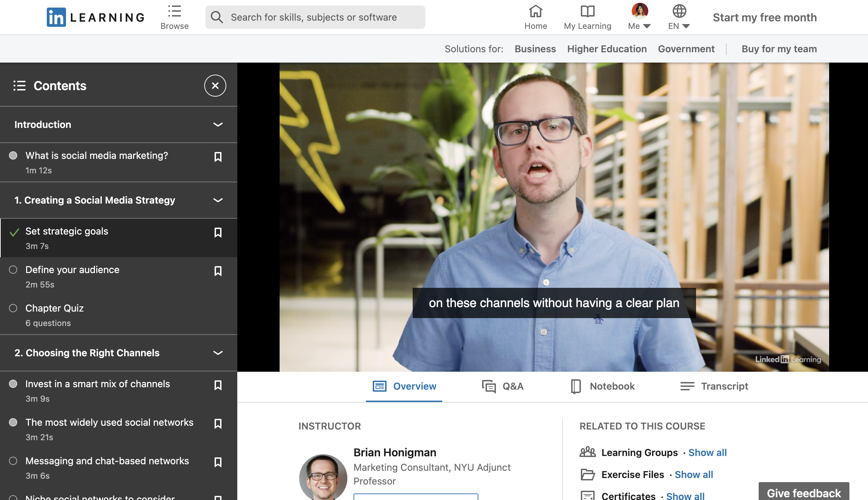This screenshot has height=500, width=868.
Task: Close the Contents panel
Action: [x=215, y=86]
